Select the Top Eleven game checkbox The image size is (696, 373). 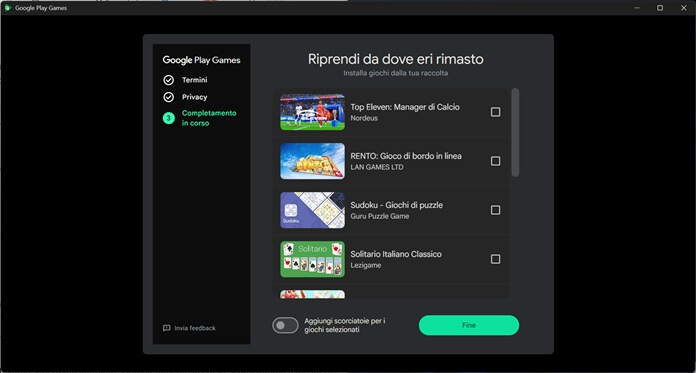495,112
